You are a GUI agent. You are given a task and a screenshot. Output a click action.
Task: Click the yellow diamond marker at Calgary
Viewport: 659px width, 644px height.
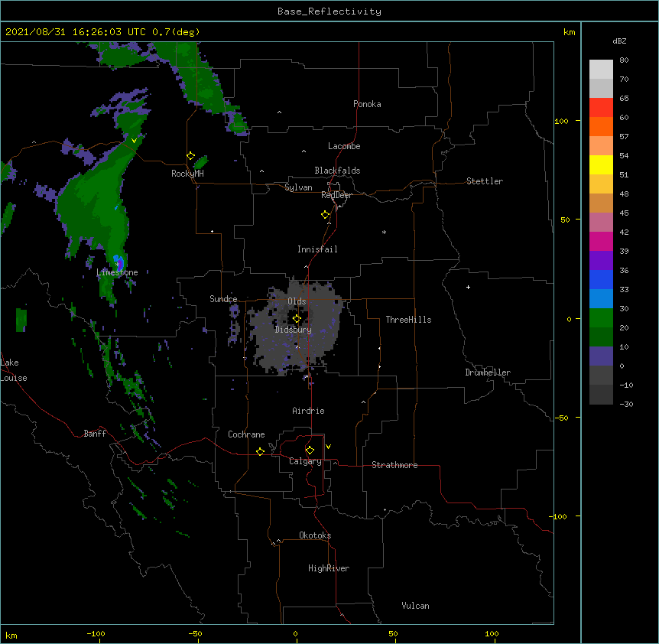[310, 450]
